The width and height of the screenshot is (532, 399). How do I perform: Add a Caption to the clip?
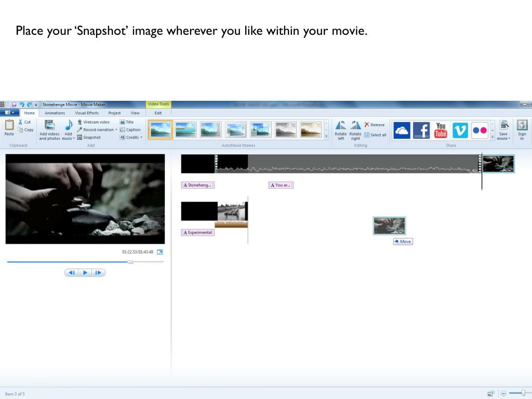[x=130, y=129]
